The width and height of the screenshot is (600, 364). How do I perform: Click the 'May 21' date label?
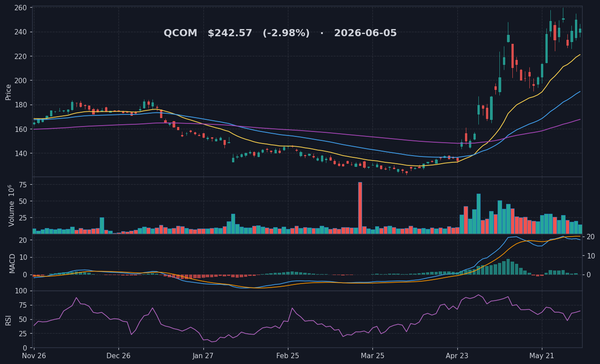[541, 356]
